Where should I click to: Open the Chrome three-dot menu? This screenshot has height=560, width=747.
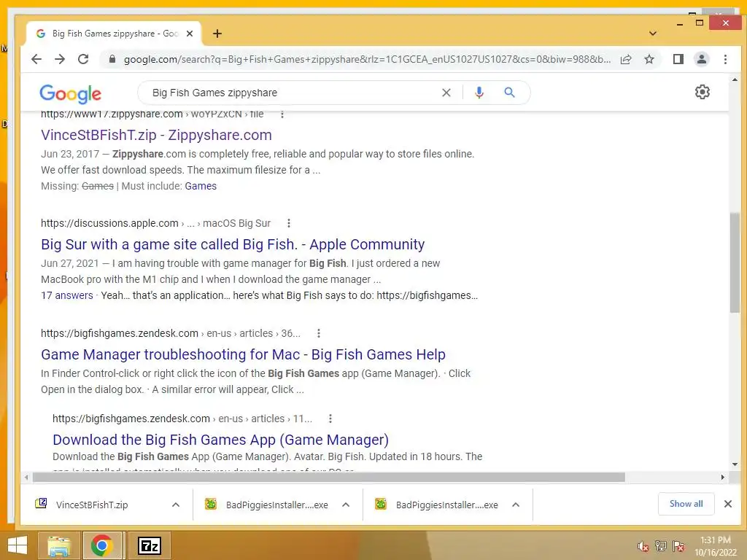pyautogui.click(x=725, y=59)
